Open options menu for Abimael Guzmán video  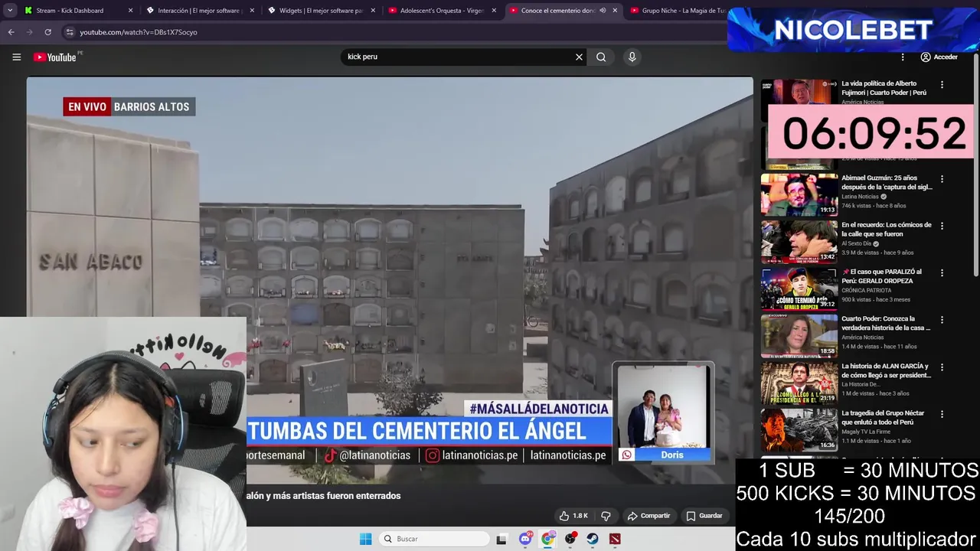click(942, 179)
